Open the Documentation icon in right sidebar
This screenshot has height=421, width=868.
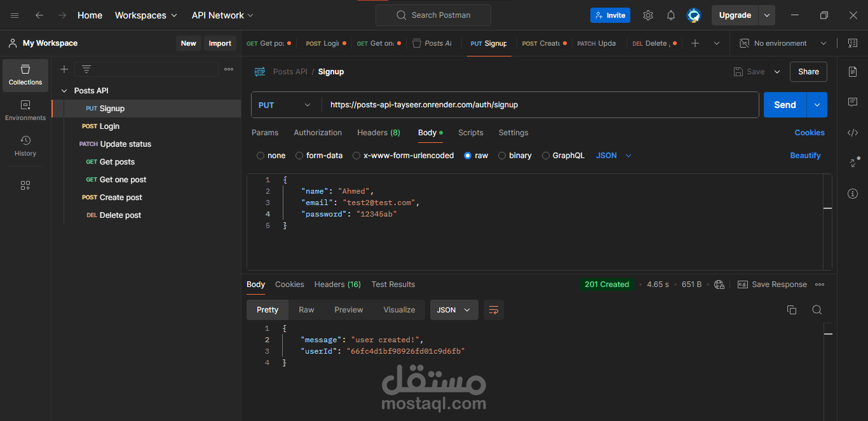click(853, 72)
